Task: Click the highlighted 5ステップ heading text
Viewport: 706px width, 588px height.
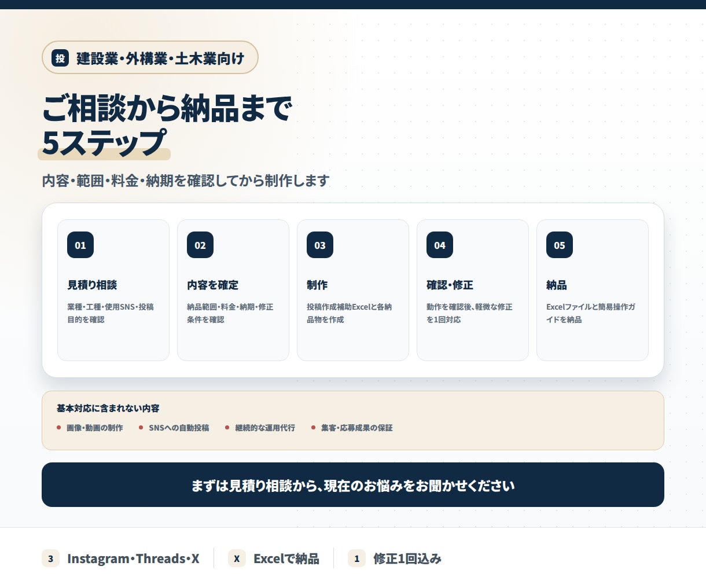Action: (104, 142)
